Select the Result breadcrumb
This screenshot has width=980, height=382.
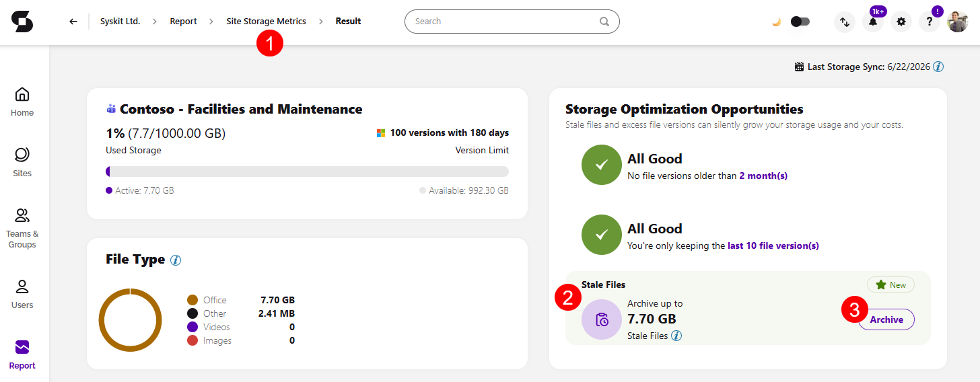coord(349,22)
